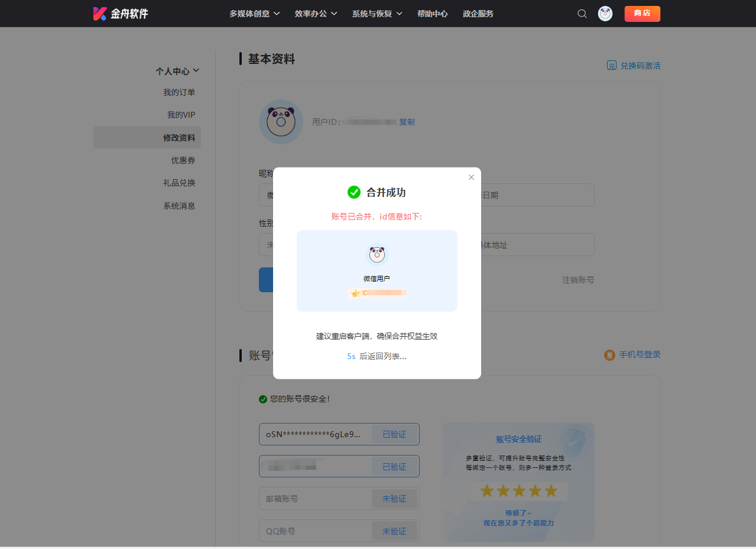Expand the 多媒体创意 dropdown menu
Image resolution: width=756 pixels, height=549 pixels.
(254, 14)
